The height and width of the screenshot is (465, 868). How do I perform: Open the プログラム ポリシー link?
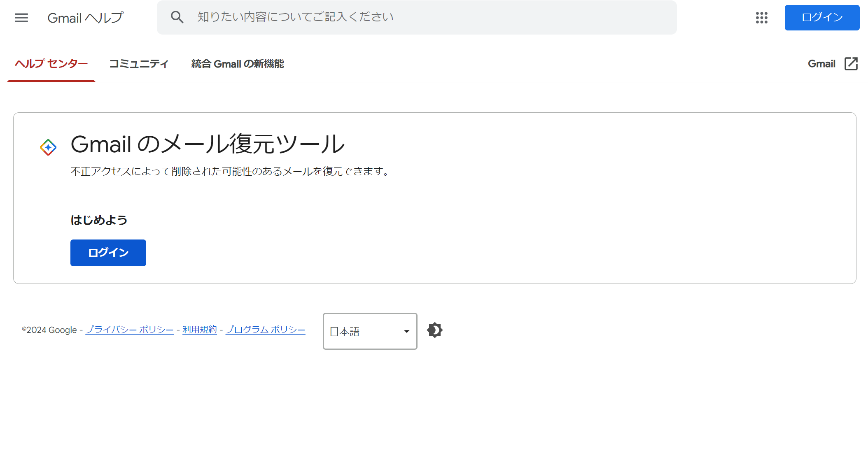tap(265, 330)
